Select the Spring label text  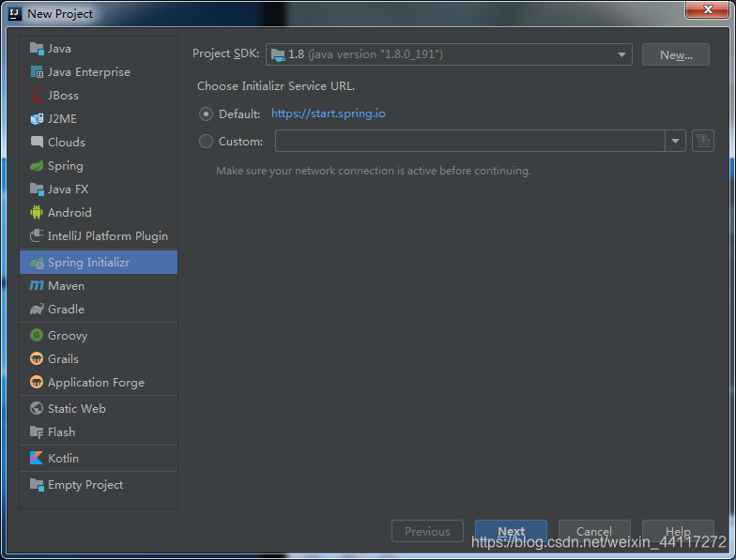coord(66,166)
